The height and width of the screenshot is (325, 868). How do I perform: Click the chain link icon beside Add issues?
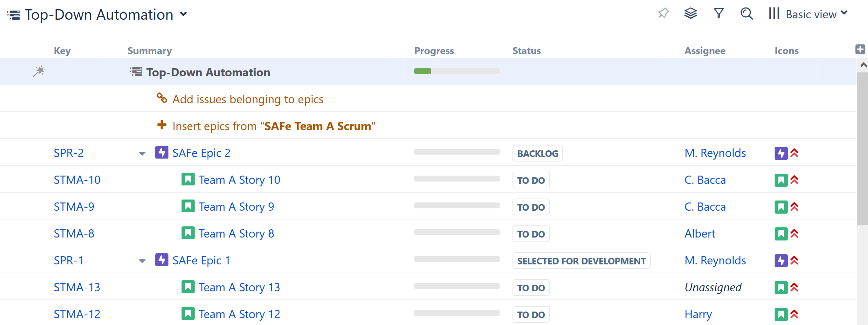pyautogui.click(x=162, y=98)
